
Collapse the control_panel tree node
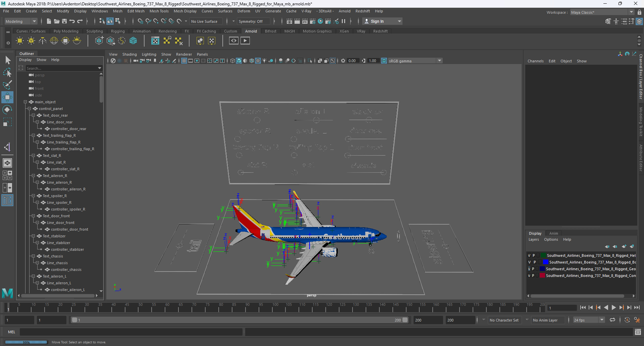coord(30,109)
